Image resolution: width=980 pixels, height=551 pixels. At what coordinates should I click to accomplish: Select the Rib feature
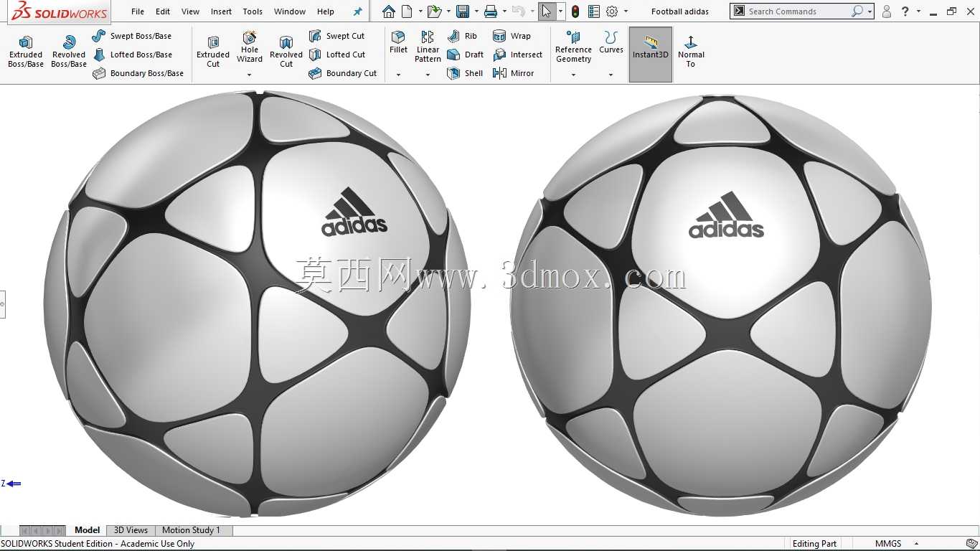point(462,36)
